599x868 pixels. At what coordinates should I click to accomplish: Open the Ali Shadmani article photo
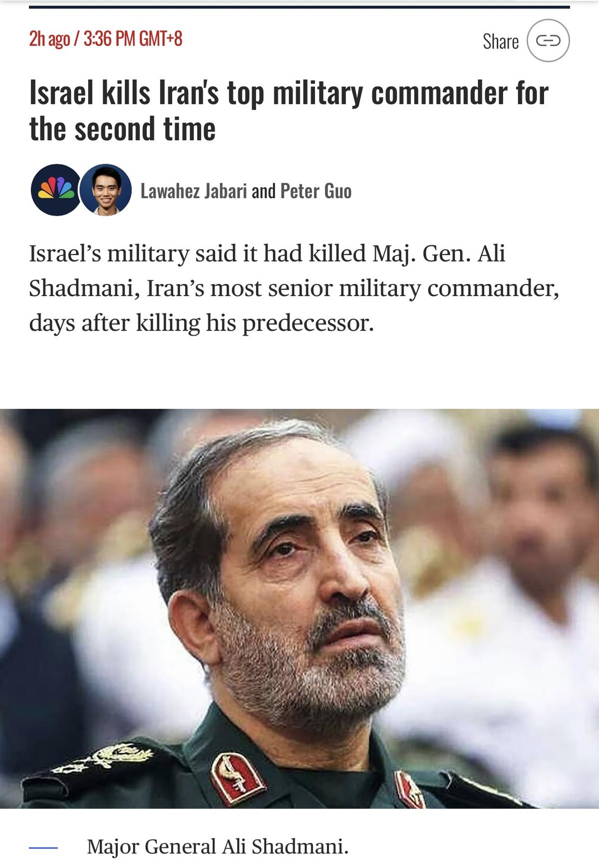(x=299, y=608)
